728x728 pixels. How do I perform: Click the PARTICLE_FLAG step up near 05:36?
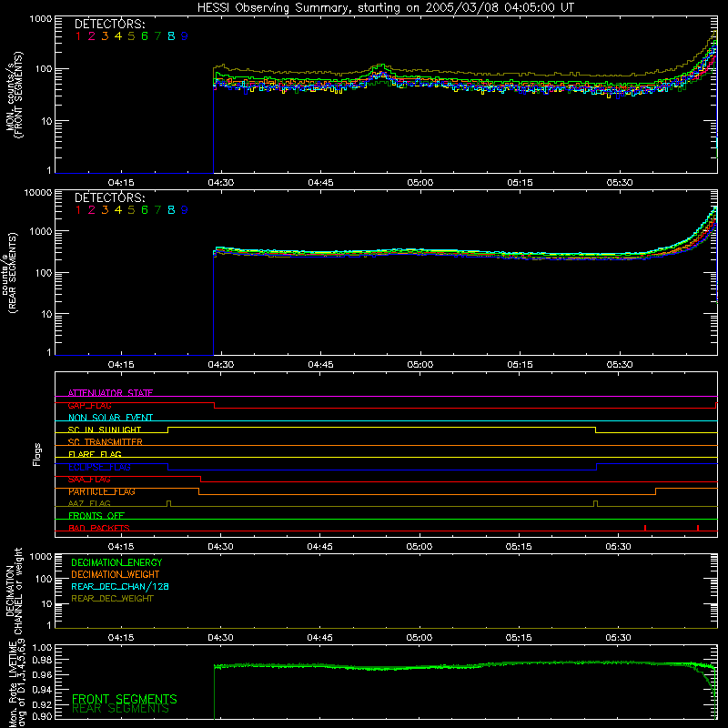pyautogui.click(x=655, y=491)
